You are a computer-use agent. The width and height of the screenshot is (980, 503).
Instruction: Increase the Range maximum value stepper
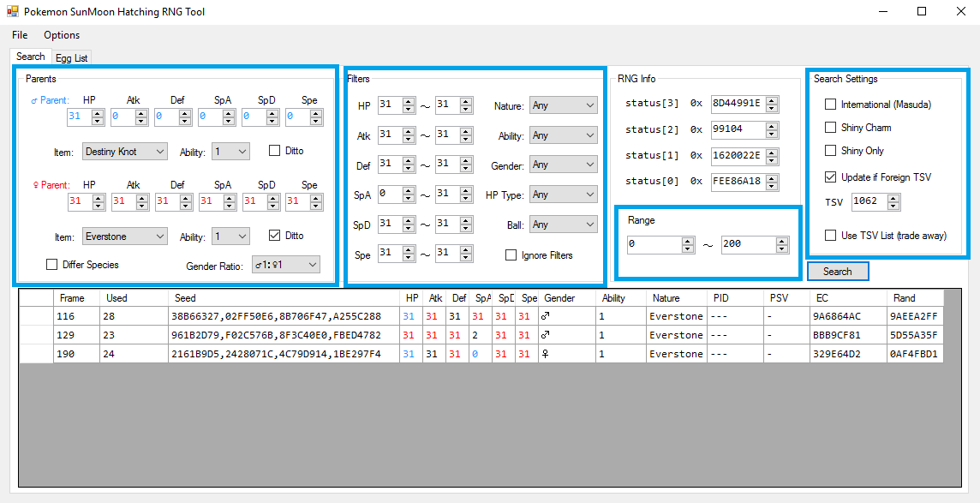(782, 241)
